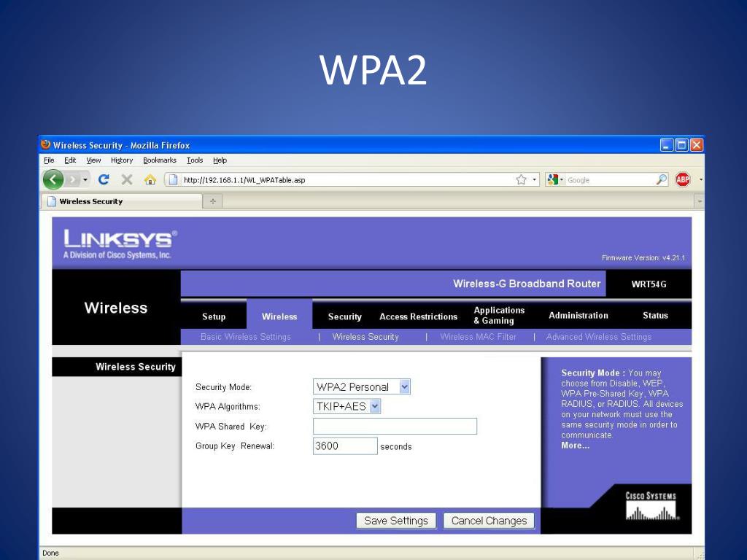The image size is (747, 560).
Task: Click the 'WRT54G' model label
Action: click(649, 284)
